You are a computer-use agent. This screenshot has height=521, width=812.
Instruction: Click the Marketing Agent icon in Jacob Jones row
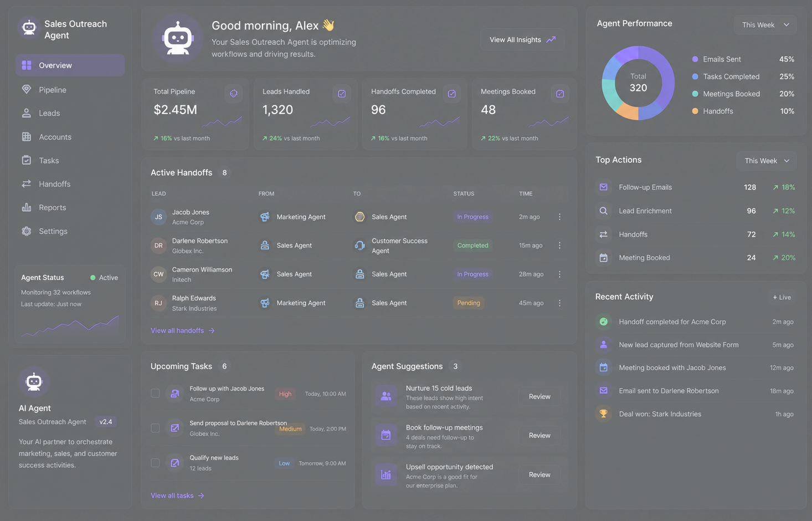265,217
